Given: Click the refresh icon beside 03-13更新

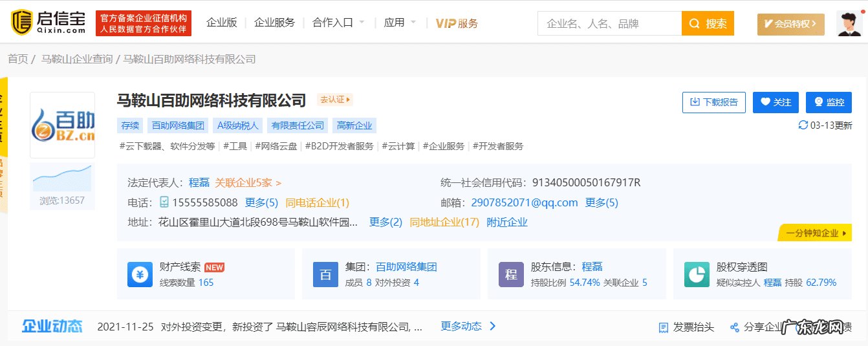Looking at the screenshot, I should [x=803, y=125].
